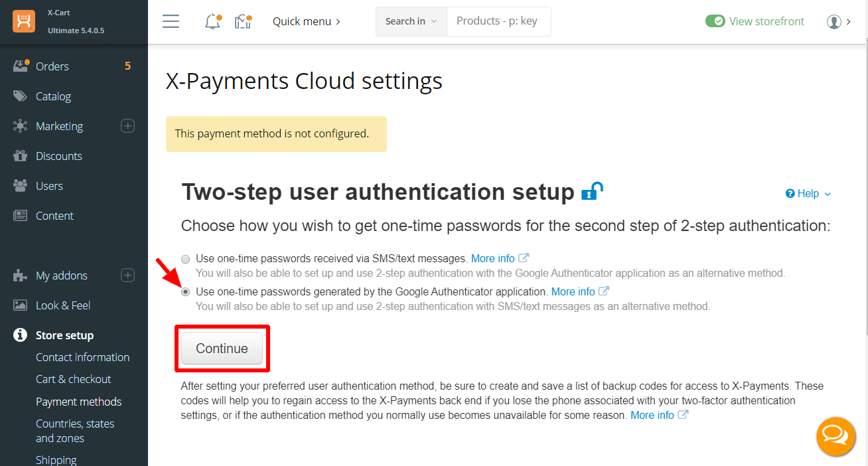The image size is (868, 466).
Task: Open the user profile avatar icon
Action: click(x=834, y=21)
